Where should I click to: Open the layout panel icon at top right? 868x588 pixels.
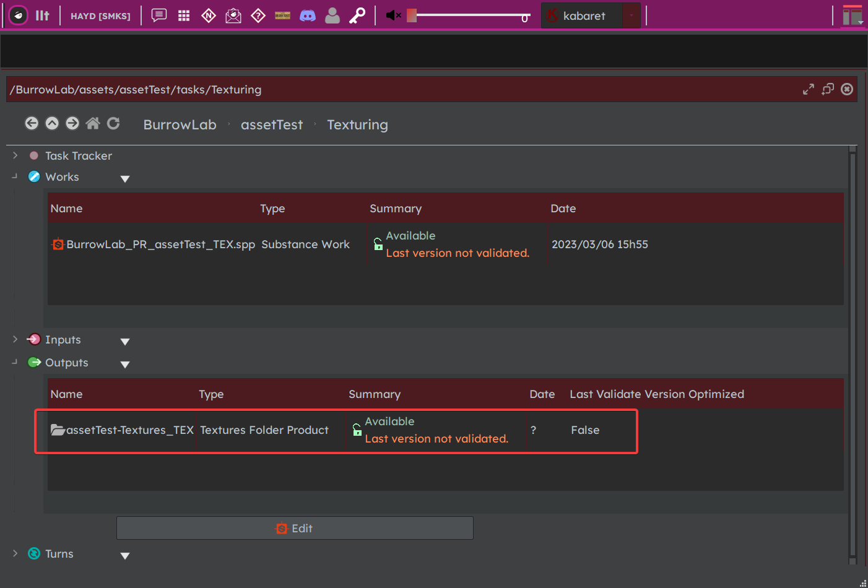853,15
